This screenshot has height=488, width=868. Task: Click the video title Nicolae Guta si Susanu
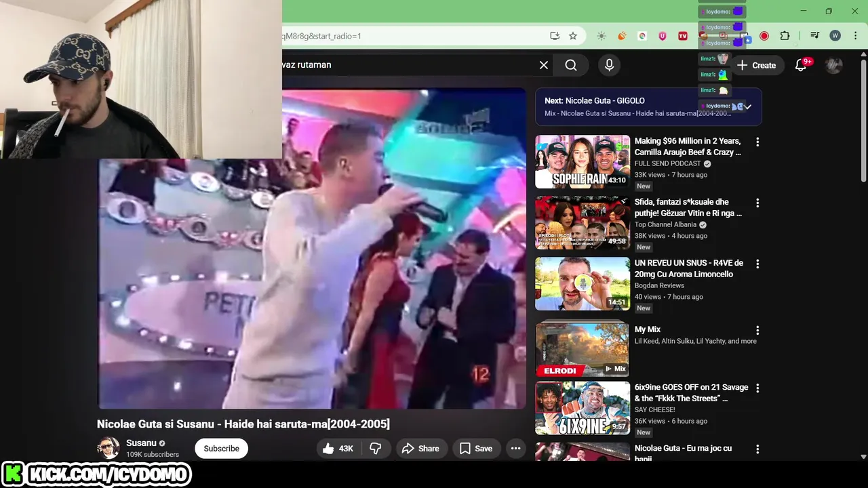pos(243,424)
